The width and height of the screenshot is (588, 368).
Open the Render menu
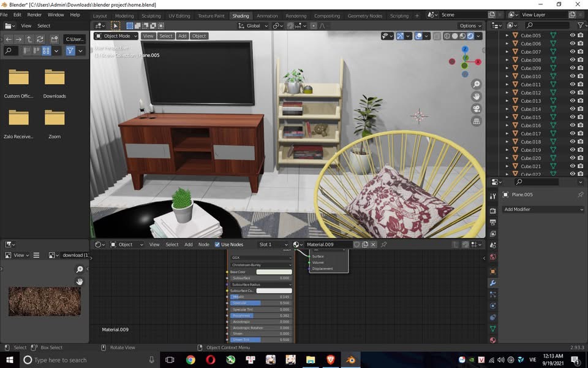(x=34, y=15)
